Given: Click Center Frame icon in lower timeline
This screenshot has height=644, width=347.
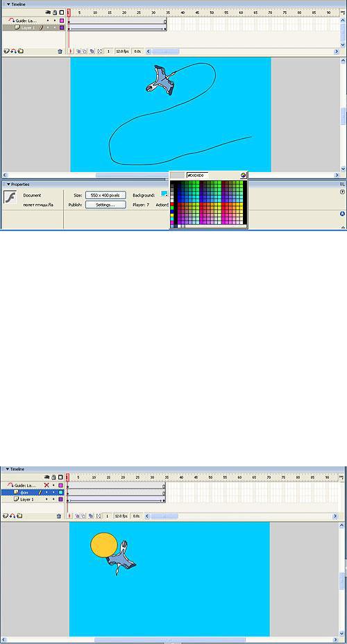Looking at the screenshot, I should pos(69,516).
